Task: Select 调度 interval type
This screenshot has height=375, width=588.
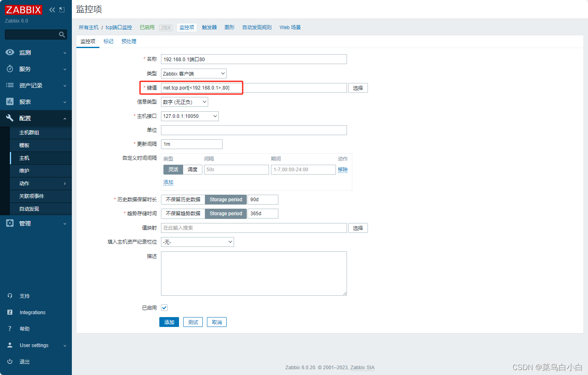Action: (x=193, y=170)
